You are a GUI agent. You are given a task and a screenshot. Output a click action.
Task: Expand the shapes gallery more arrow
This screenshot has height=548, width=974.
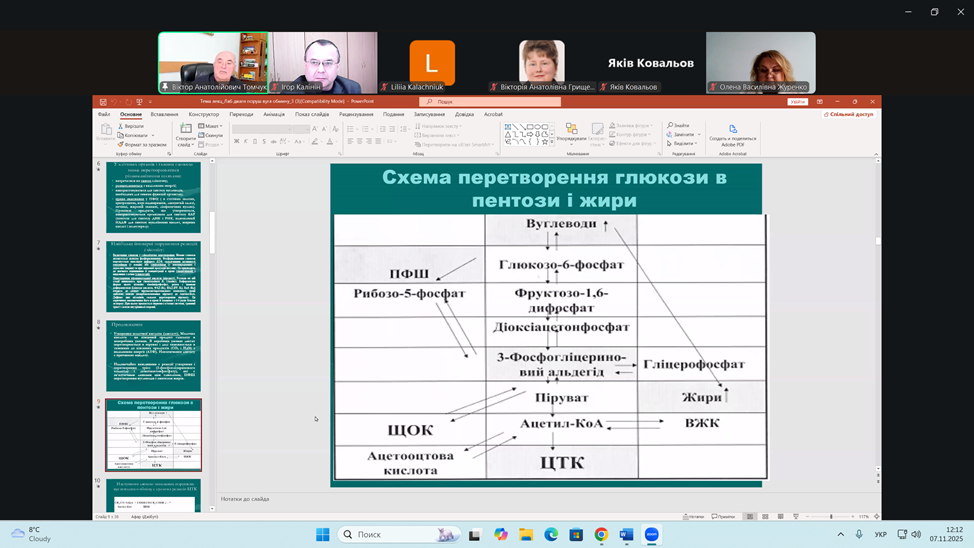click(552, 142)
